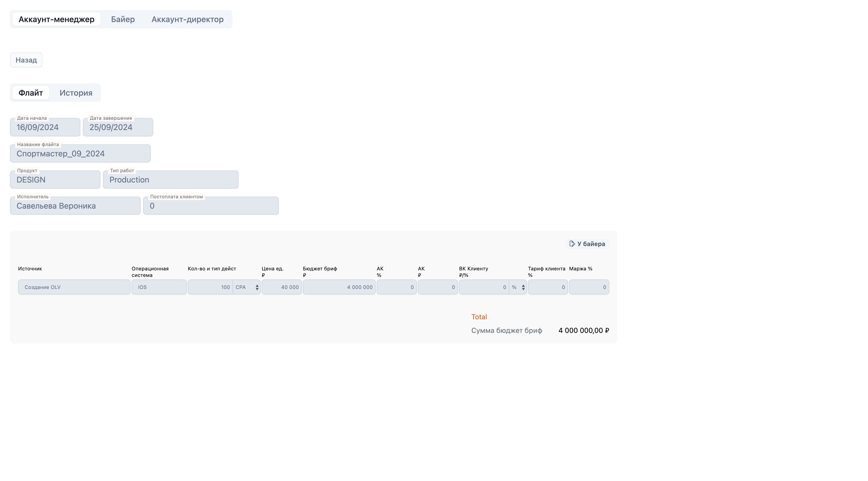Click the edit icon beside У байера

point(572,244)
